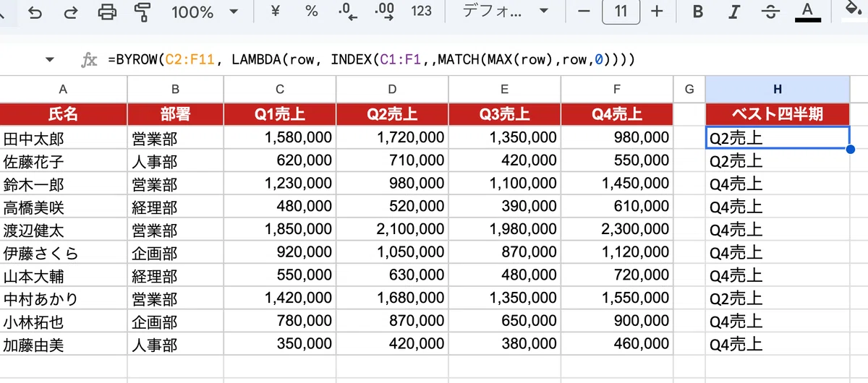Select column B header
The image size is (868, 383).
coord(176,89)
